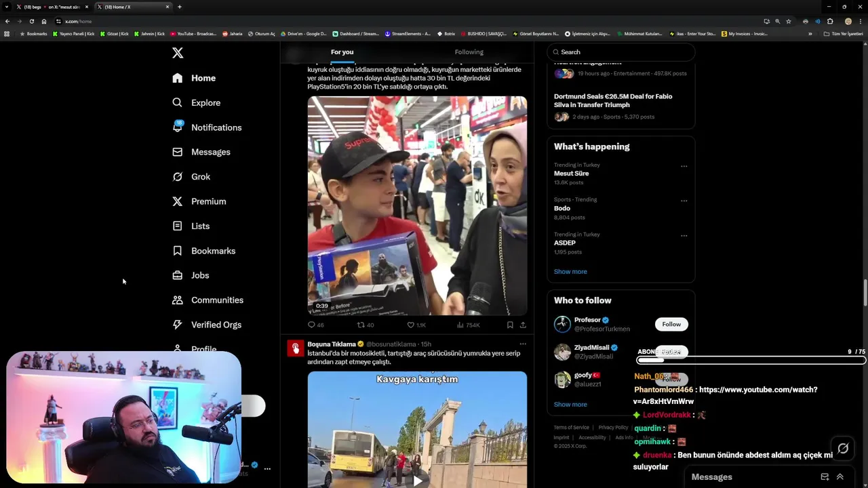Click the browser address bar
This screenshot has width=868, height=488.
click(x=407, y=21)
